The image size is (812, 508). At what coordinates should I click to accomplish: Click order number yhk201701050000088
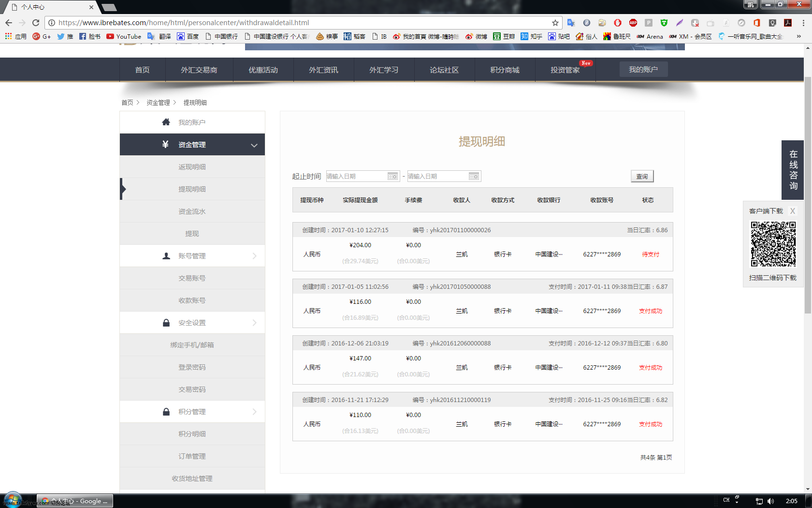pyautogui.click(x=460, y=287)
